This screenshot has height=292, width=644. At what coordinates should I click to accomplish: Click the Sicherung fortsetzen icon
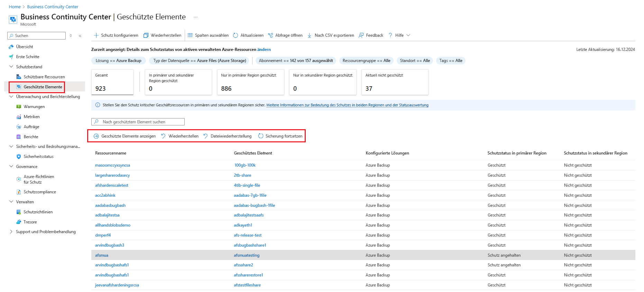261,136
